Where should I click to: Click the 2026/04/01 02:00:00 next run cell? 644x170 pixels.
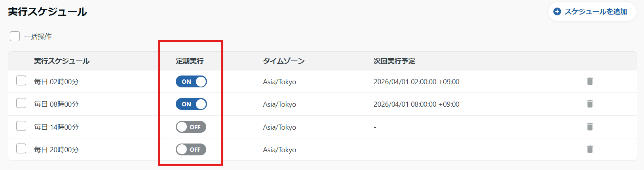[x=416, y=82]
